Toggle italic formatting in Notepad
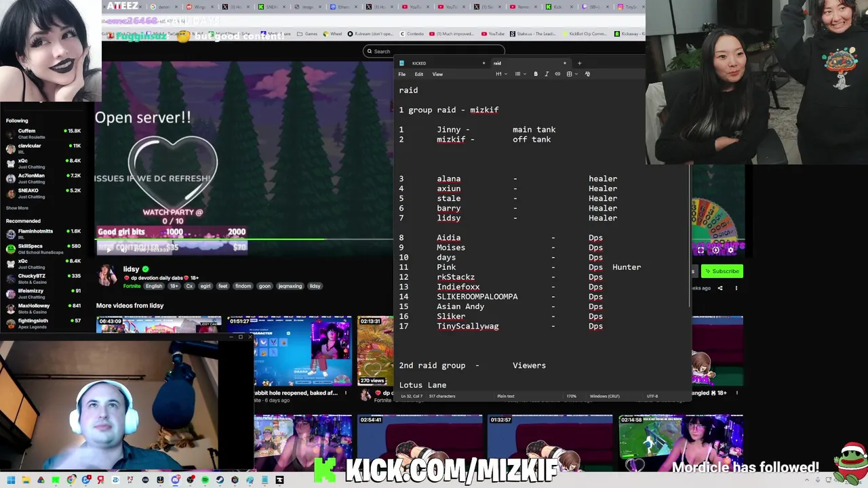The width and height of the screenshot is (868, 488). 547,74
